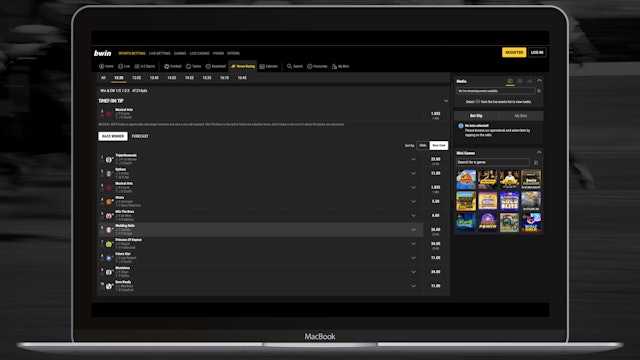640x360 pixels.
Task: Go to Football via its ball icon
Action: tap(167, 66)
